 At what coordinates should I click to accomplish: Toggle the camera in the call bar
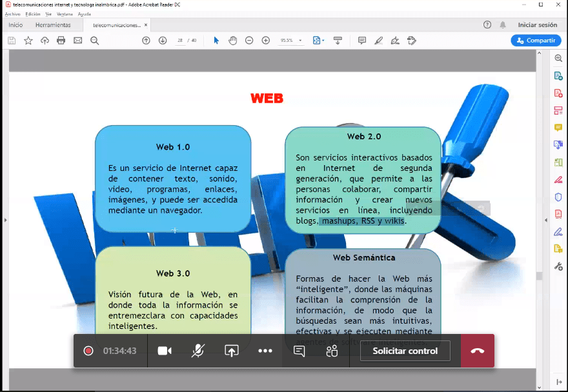click(x=165, y=351)
